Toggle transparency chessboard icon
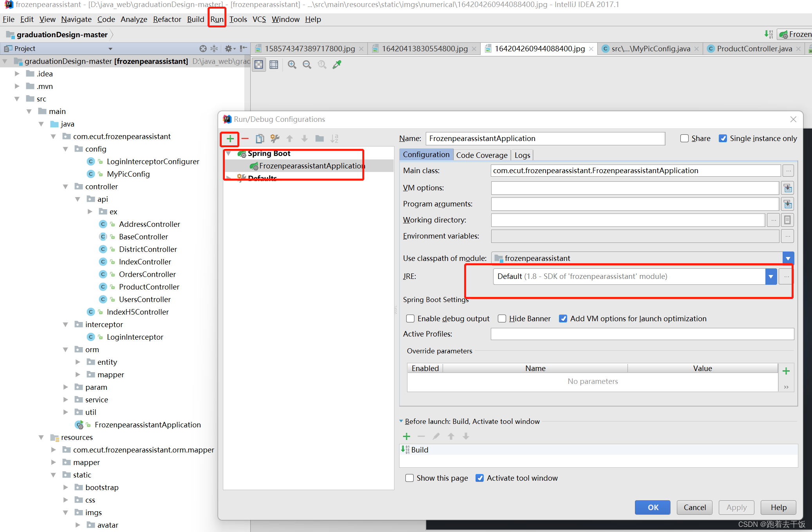This screenshot has height=532, width=812. 259,65
